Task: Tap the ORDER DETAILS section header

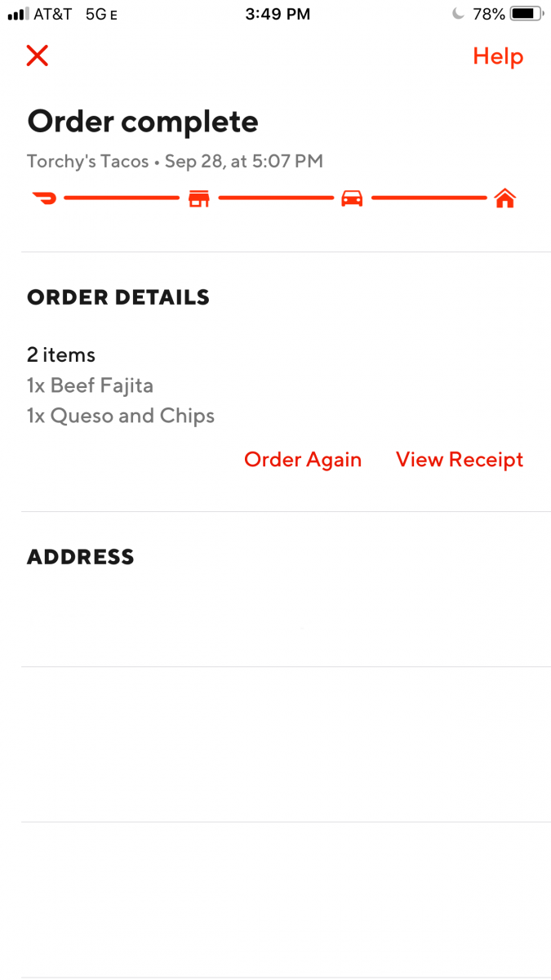Action: [x=118, y=297]
